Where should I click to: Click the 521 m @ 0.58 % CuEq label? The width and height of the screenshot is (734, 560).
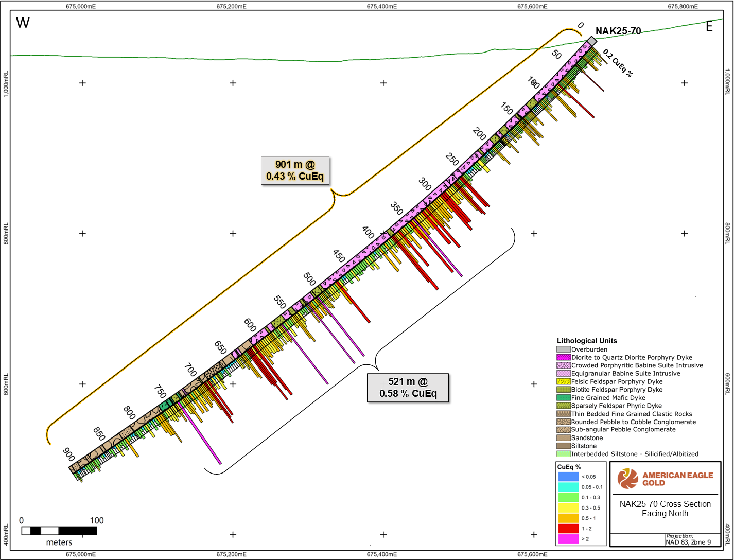pos(408,388)
